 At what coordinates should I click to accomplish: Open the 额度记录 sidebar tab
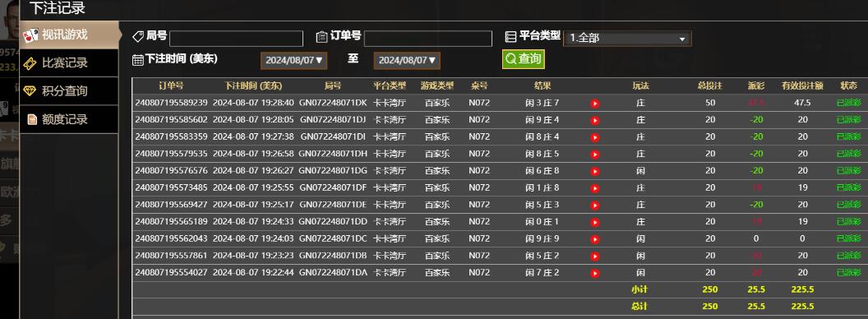tap(70, 120)
